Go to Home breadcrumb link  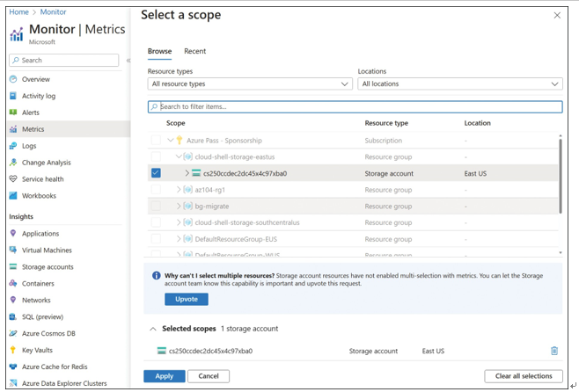pyautogui.click(x=18, y=11)
